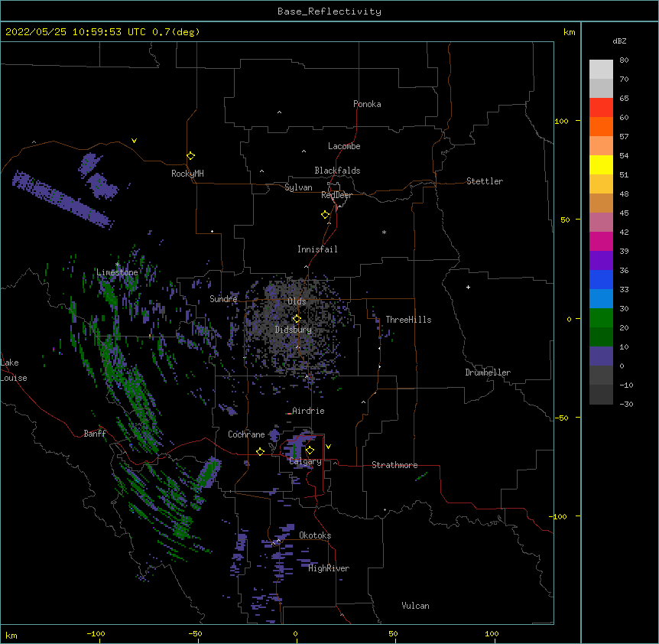659x644 pixels.
Task: Select the Drumheller label
Action: 488,372
